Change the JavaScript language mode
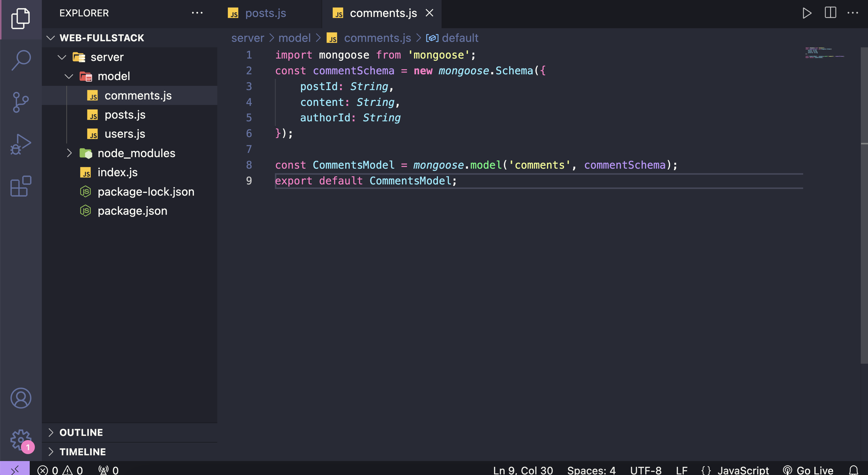The height and width of the screenshot is (475, 868). (743, 470)
